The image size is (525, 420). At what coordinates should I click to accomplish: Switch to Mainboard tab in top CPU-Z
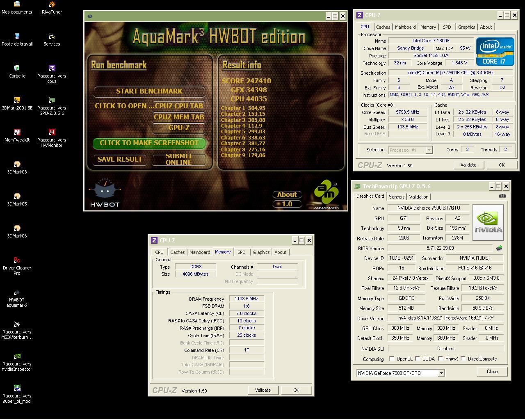pos(405,27)
